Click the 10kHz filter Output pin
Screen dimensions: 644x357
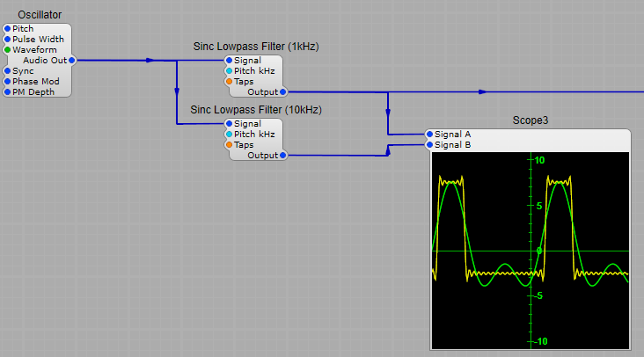[282, 156]
